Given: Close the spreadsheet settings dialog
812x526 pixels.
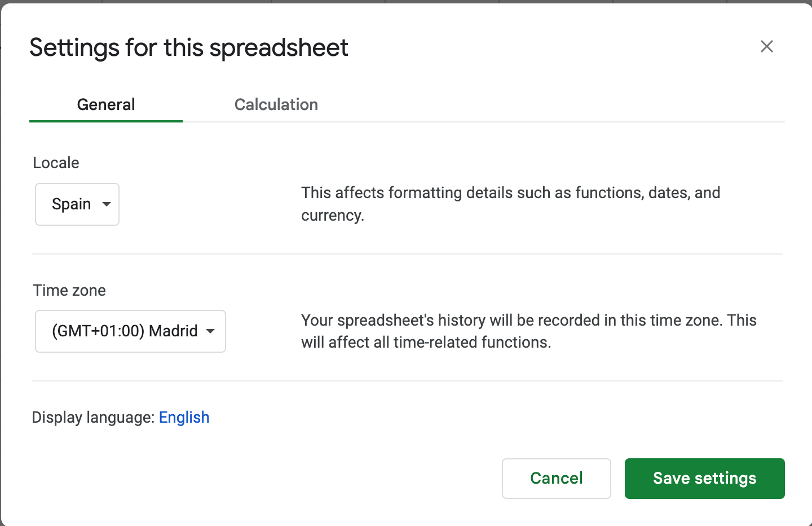Looking at the screenshot, I should [x=766, y=46].
